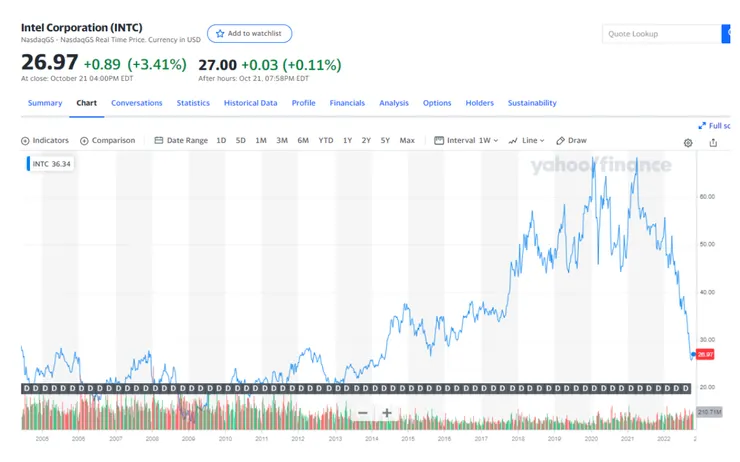Add a Comparison symbol

85,141
